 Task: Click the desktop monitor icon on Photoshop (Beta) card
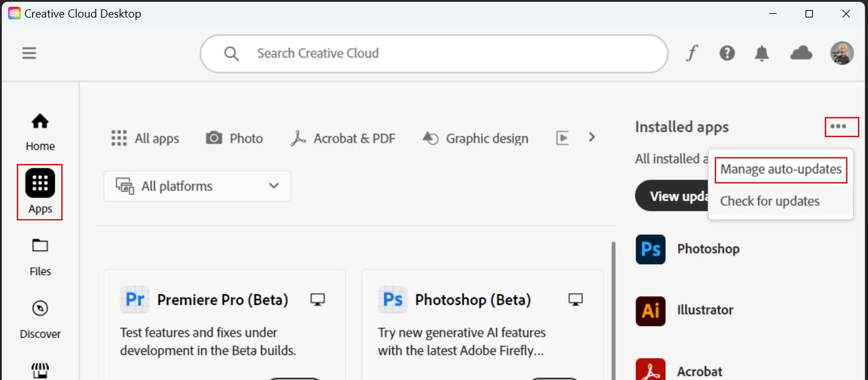[x=575, y=300]
